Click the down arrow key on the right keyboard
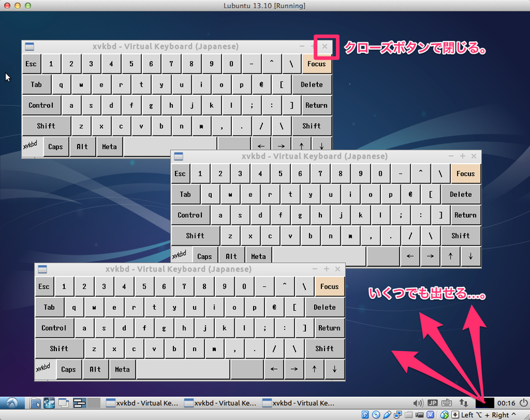Image resolution: width=530 pixels, height=420 pixels. coord(470,256)
